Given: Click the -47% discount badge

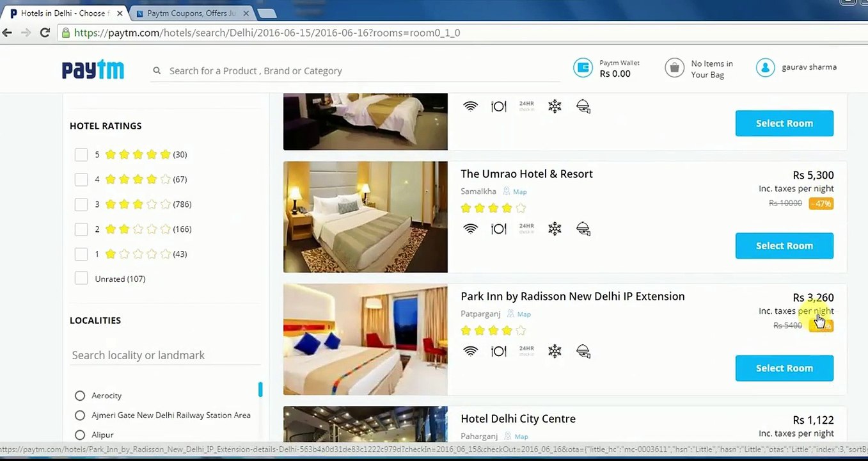Looking at the screenshot, I should [821, 204].
